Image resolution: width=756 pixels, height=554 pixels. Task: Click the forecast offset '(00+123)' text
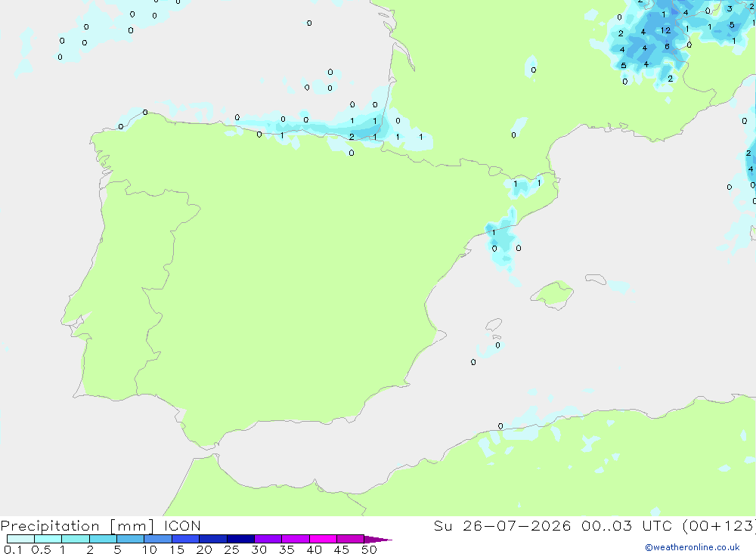pyautogui.click(x=719, y=526)
